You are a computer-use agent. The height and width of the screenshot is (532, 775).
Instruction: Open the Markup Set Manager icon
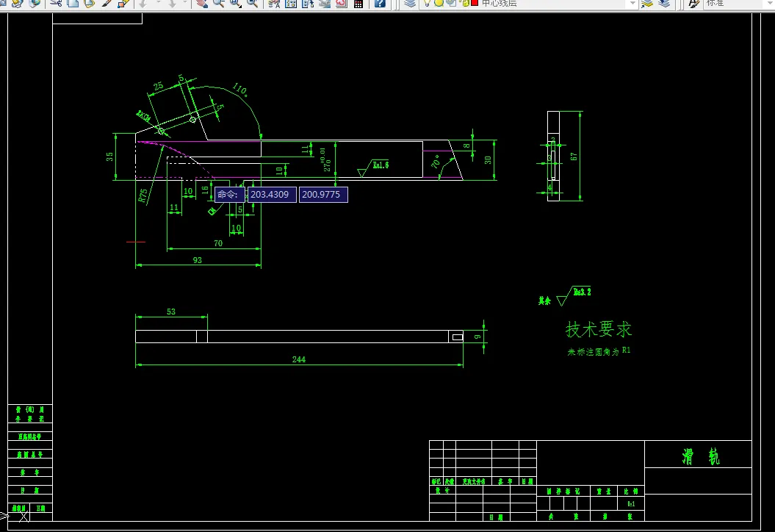(342, 4)
